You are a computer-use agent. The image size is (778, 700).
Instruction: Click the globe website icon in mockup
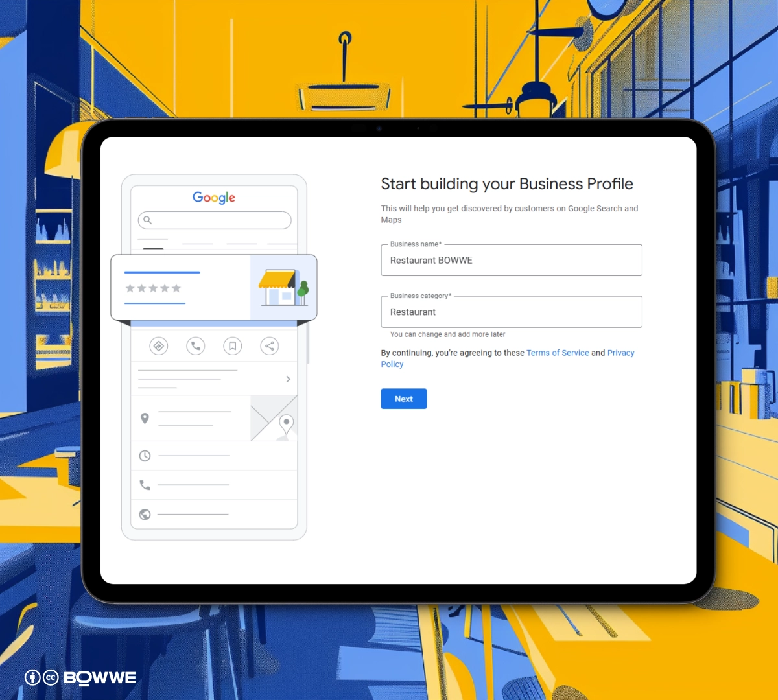click(145, 514)
